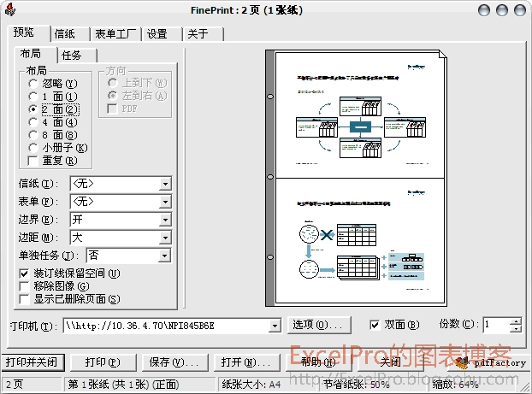This screenshot has width=532, height=394.
Task: Switch to the 任务 sub-tab
Action: pos(77,56)
